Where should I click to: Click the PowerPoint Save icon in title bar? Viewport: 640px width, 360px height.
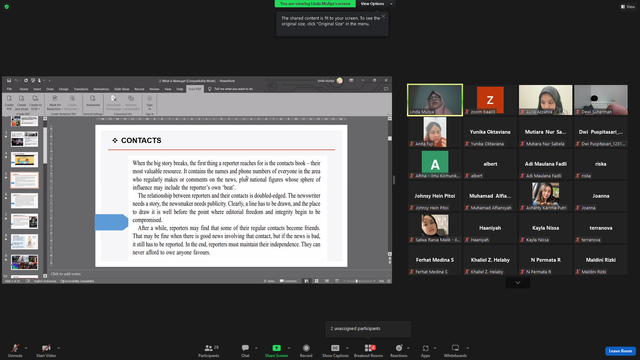tap(9, 80)
